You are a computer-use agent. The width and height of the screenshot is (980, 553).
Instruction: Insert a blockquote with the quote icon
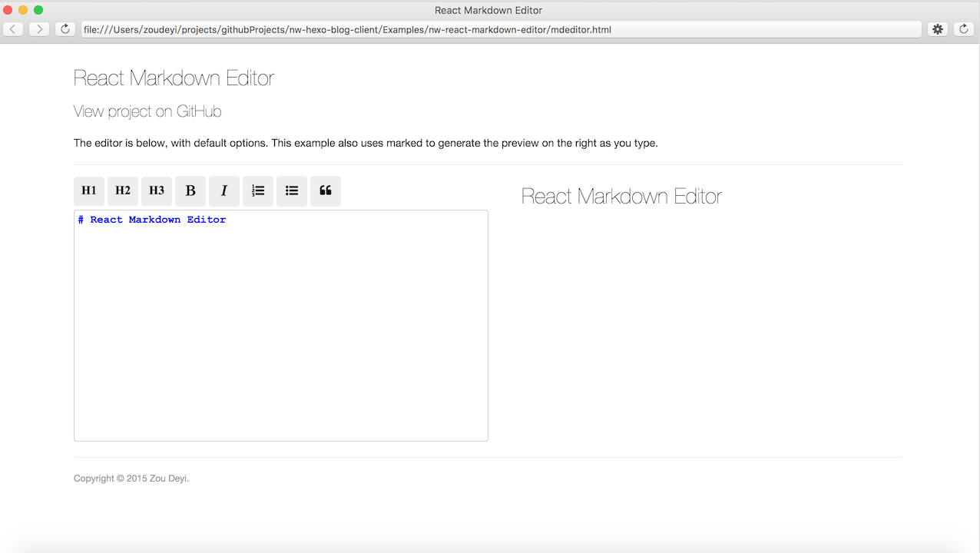(326, 191)
